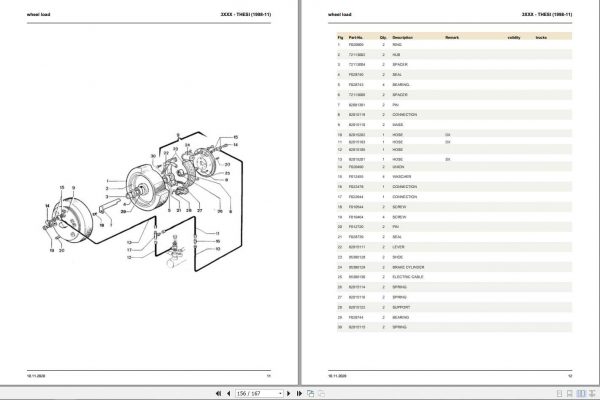
Task: Select two-page view layout
Action: pos(581,393)
